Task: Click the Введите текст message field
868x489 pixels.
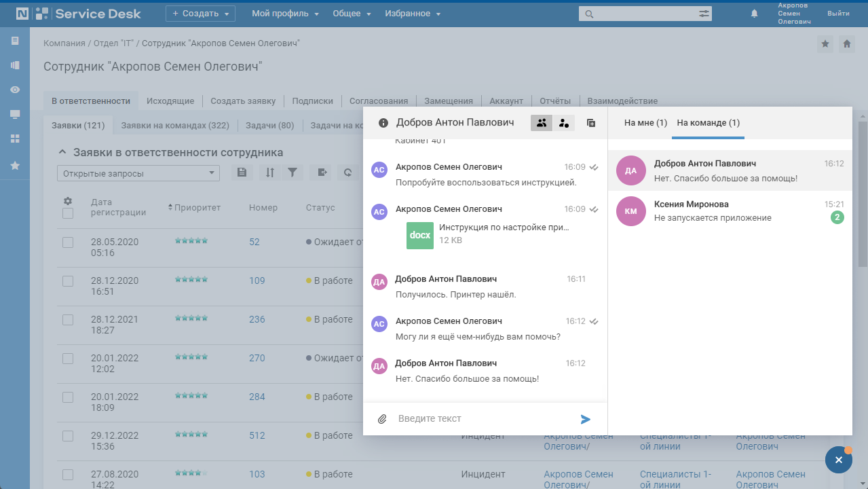Action: click(x=484, y=418)
